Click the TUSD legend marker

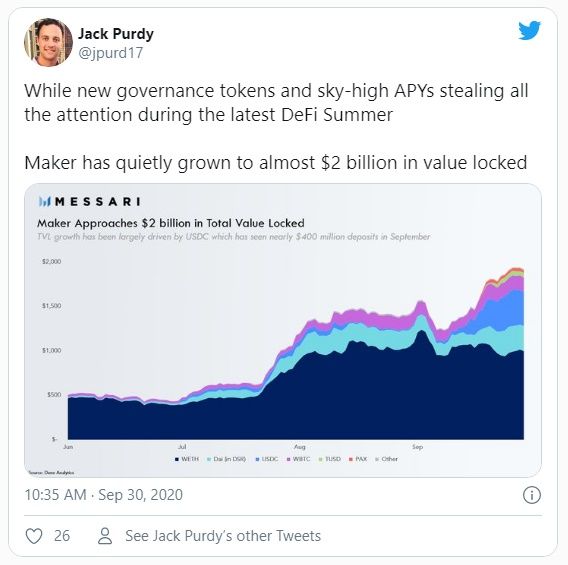320,459
